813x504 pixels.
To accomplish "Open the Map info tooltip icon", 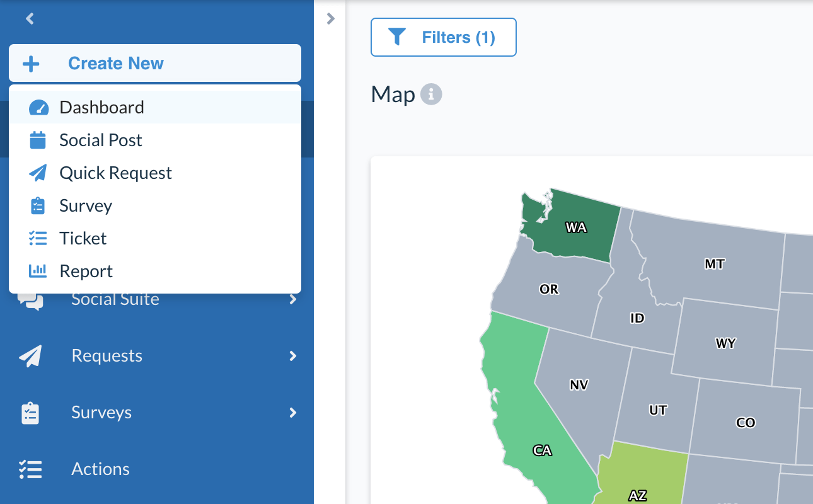I will pos(432,94).
